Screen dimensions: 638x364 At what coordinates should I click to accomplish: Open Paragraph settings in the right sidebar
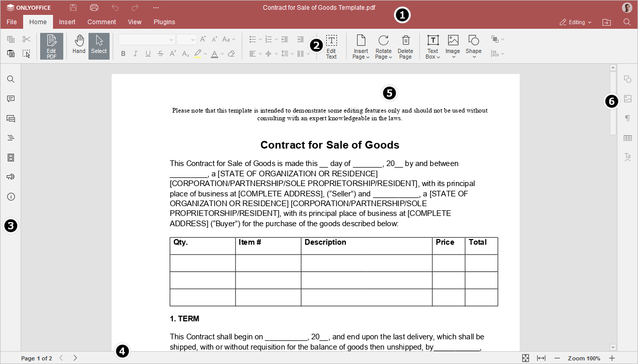pos(628,118)
